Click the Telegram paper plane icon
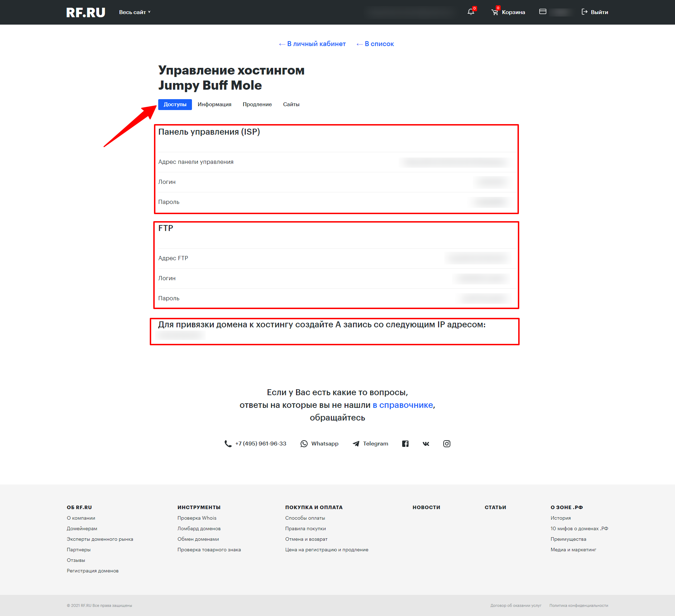Image resolution: width=675 pixels, height=616 pixels. tap(356, 444)
